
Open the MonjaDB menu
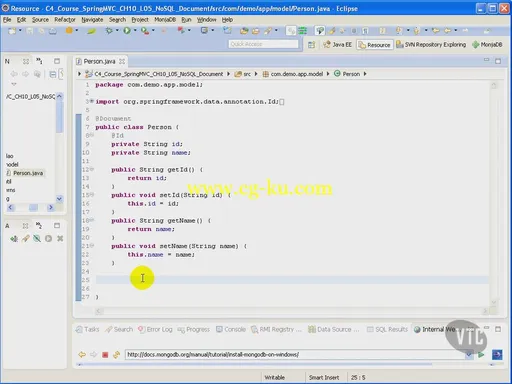(x=165, y=20)
